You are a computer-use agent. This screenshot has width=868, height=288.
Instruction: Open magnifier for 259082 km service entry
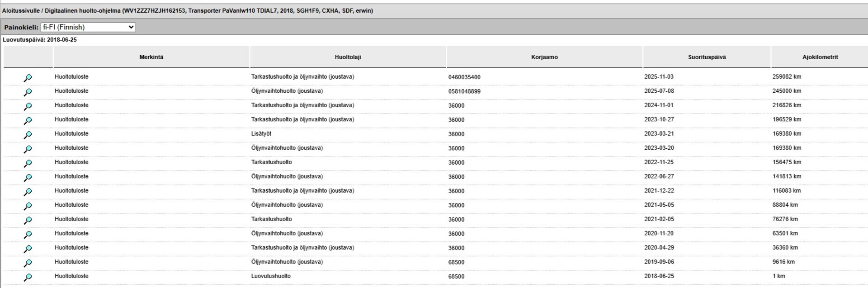click(28, 78)
